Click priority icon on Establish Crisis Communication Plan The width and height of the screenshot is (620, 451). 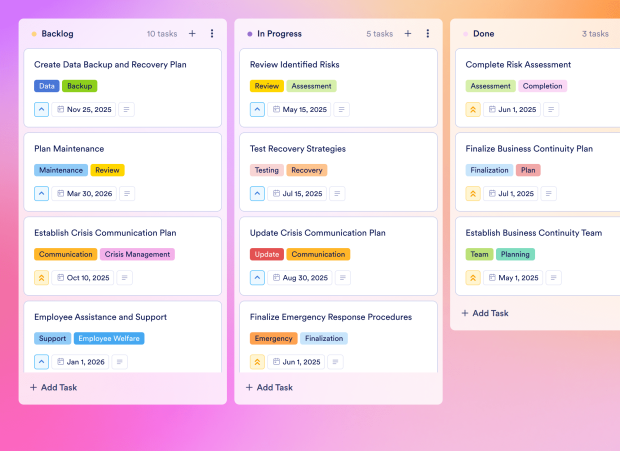(x=41, y=278)
